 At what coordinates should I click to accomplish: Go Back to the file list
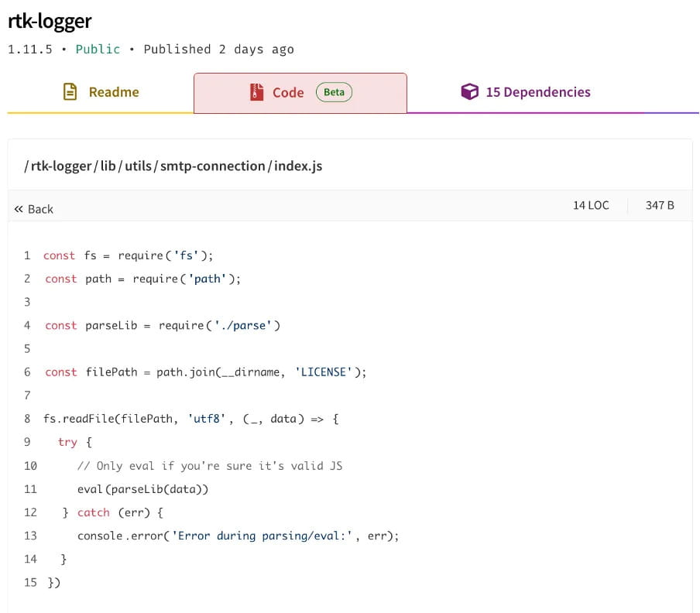tap(34, 209)
